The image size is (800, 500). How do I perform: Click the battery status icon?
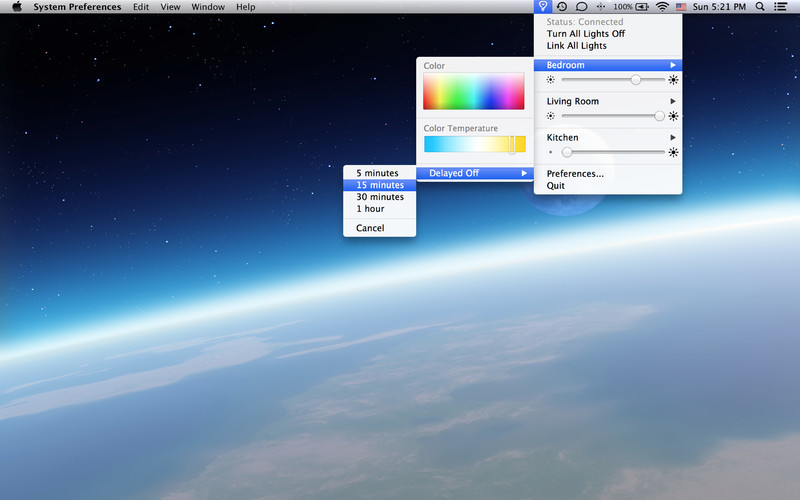642,7
